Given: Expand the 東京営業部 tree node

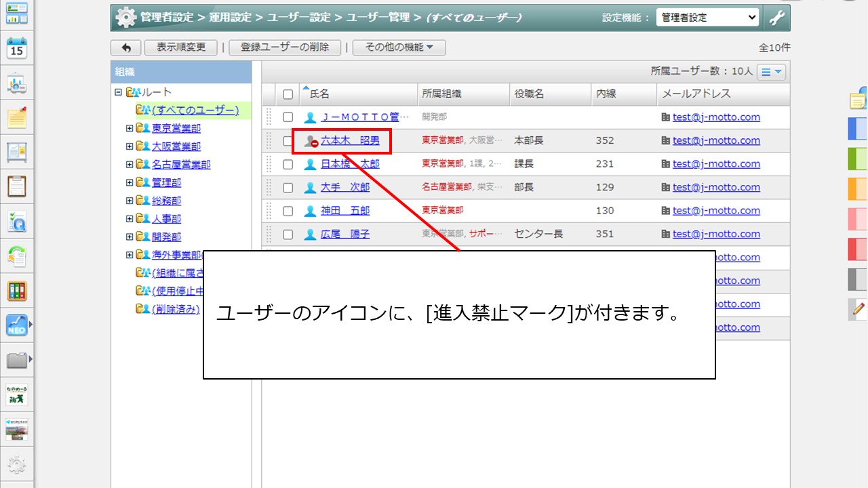Looking at the screenshot, I should [x=130, y=128].
